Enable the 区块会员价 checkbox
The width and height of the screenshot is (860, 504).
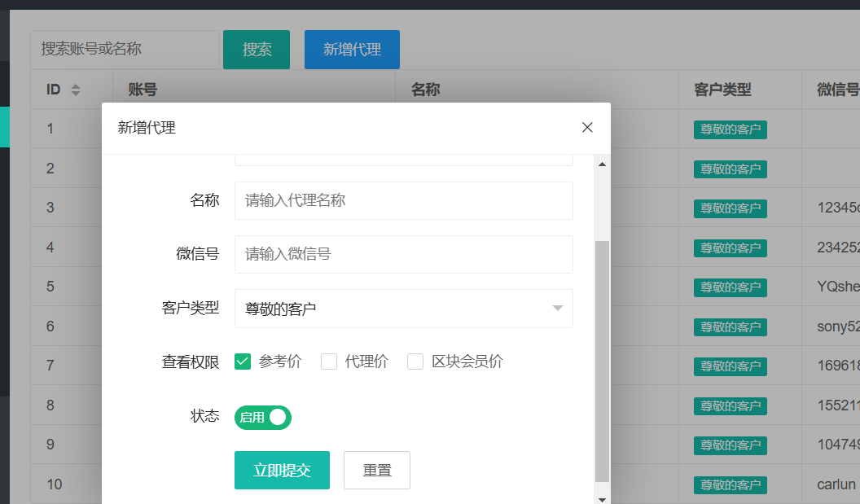coord(415,362)
